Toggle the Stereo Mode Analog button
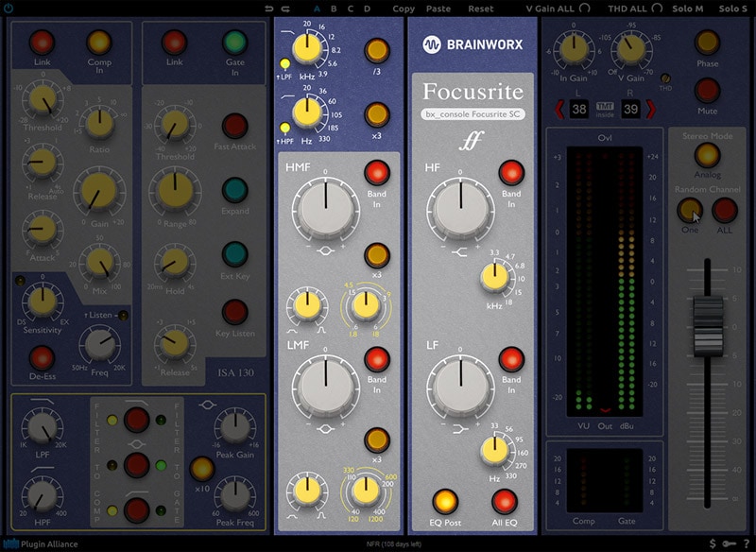This screenshot has height=552, width=756. (706, 155)
